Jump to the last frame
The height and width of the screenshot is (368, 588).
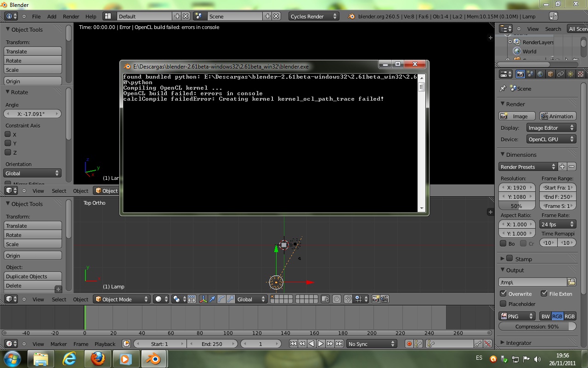point(339,344)
